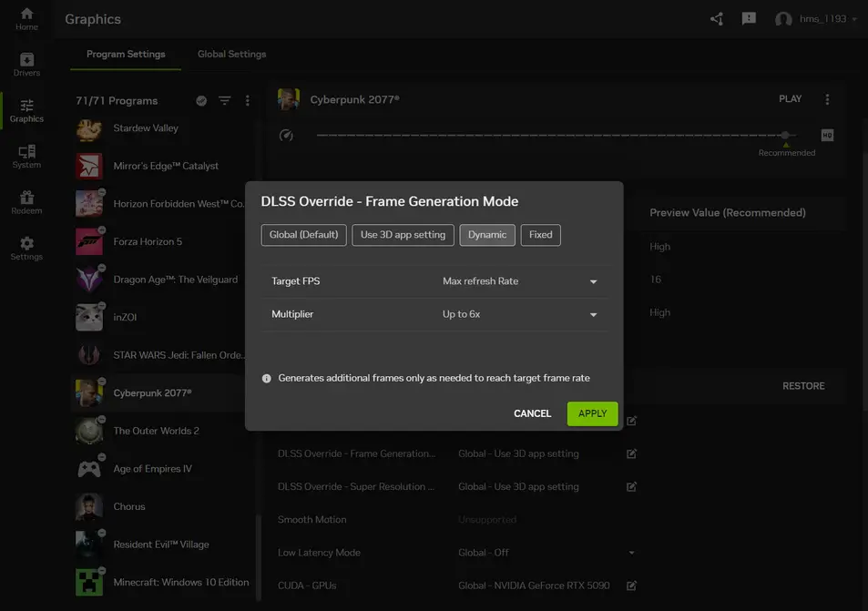Select Horizon Forbidden West in program list
868x611 pixels.
click(x=161, y=204)
